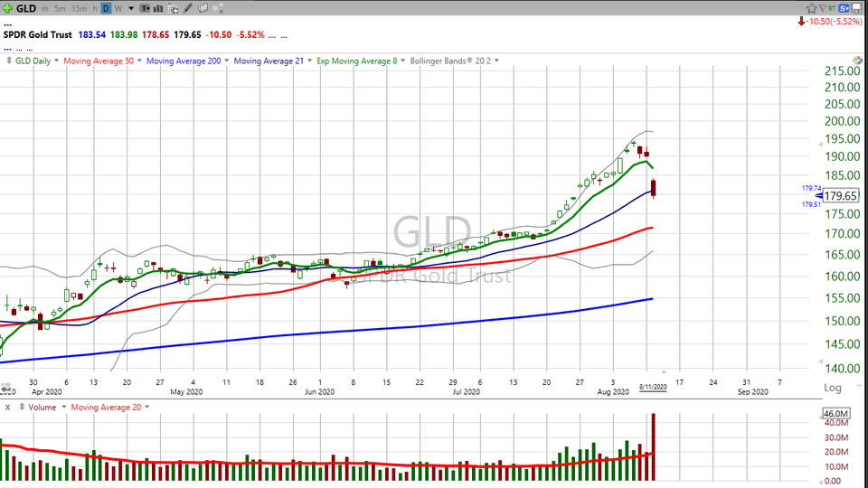Expand the Moving Average 50 dropdown
This screenshot has height=488, width=868.
tap(103, 61)
